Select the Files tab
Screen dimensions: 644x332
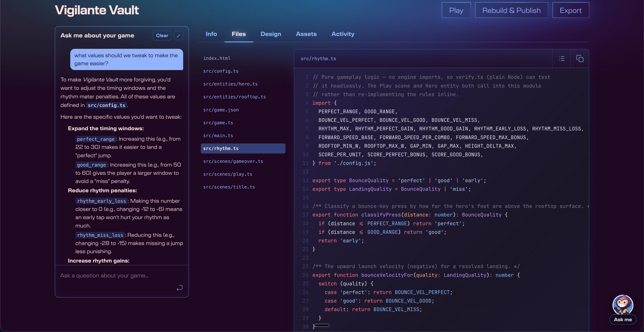click(239, 34)
